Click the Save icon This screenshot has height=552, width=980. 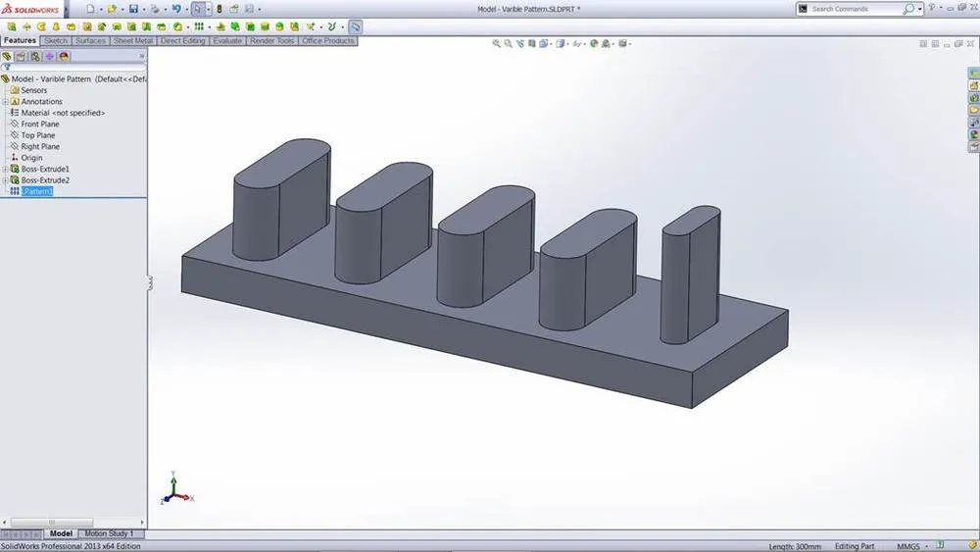133,9
